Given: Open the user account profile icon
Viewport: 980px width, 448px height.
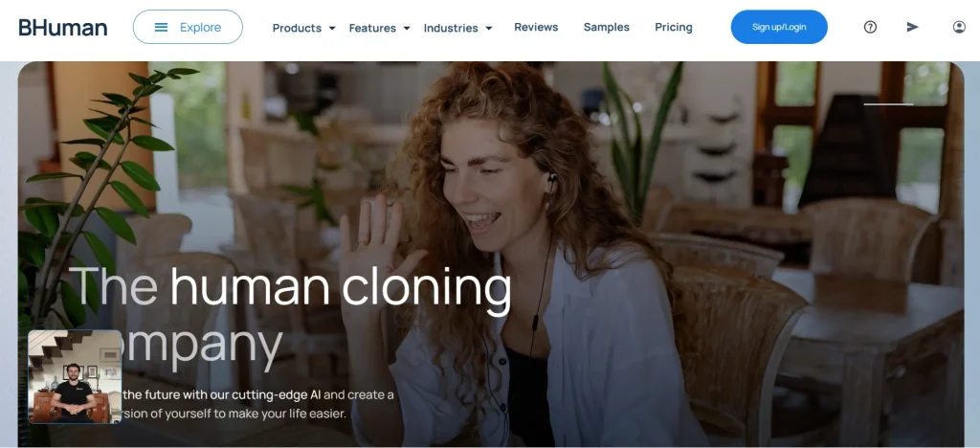Looking at the screenshot, I should coord(959,27).
